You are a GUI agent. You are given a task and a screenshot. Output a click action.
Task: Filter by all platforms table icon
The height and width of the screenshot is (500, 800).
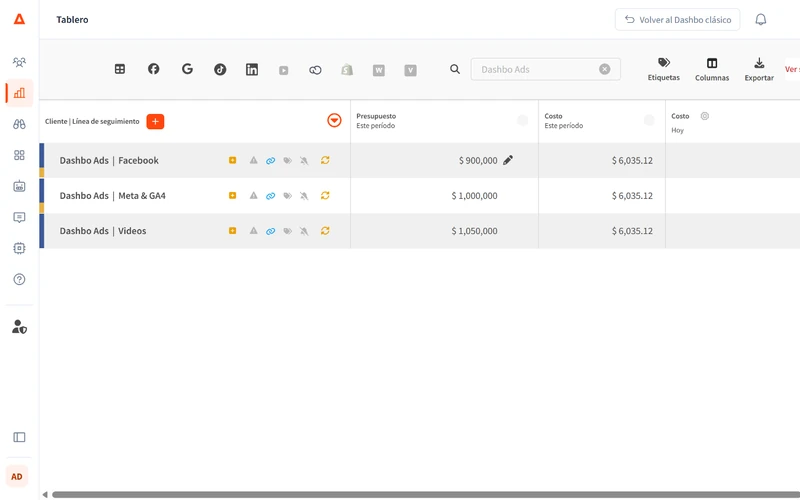point(120,69)
